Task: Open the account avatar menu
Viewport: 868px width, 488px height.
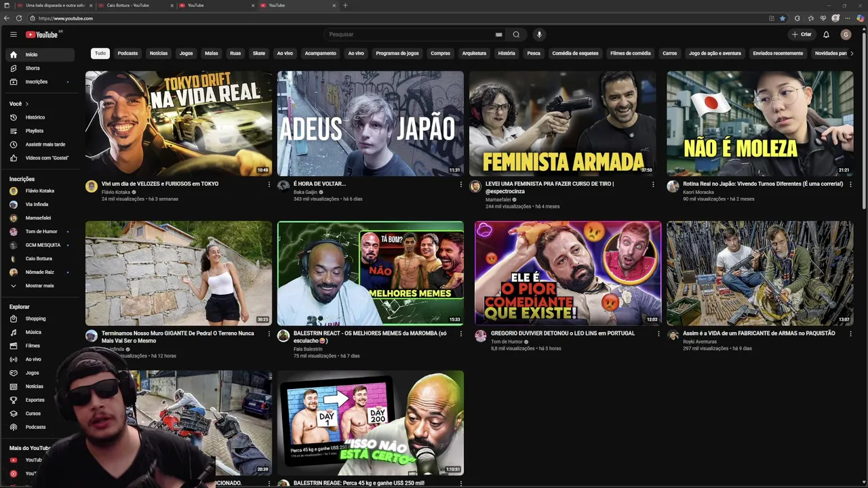Action: click(846, 35)
